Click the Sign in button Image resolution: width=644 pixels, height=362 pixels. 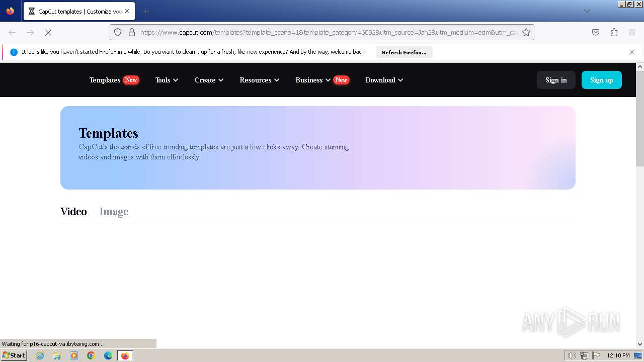tap(556, 80)
